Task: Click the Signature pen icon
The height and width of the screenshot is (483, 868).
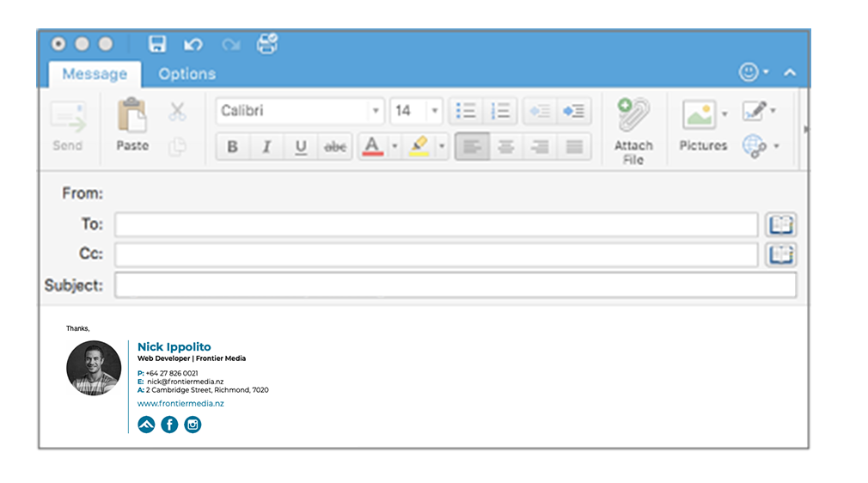Action: 755,111
